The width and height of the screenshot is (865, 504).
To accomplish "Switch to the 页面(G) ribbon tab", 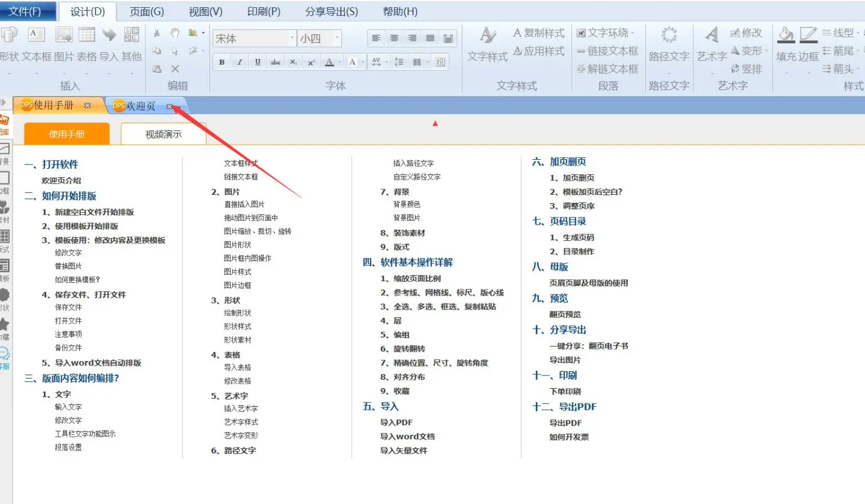I will click(x=147, y=11).
